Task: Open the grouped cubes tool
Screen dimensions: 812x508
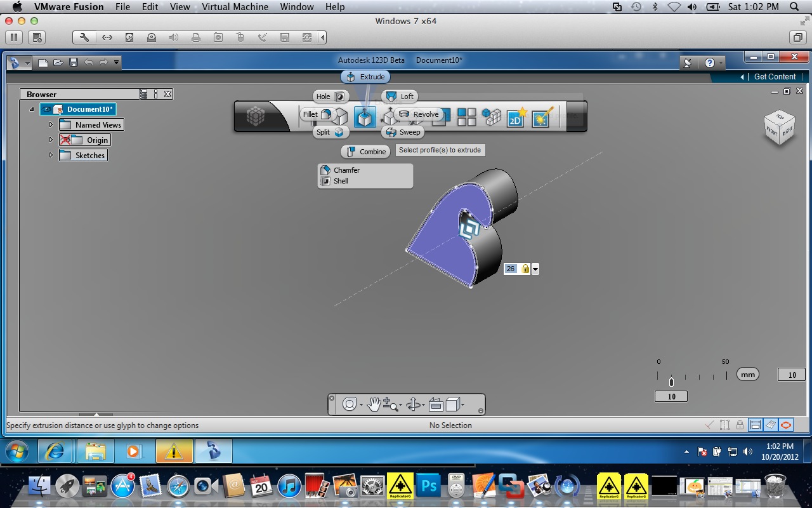Action: (x=492, y=117)
